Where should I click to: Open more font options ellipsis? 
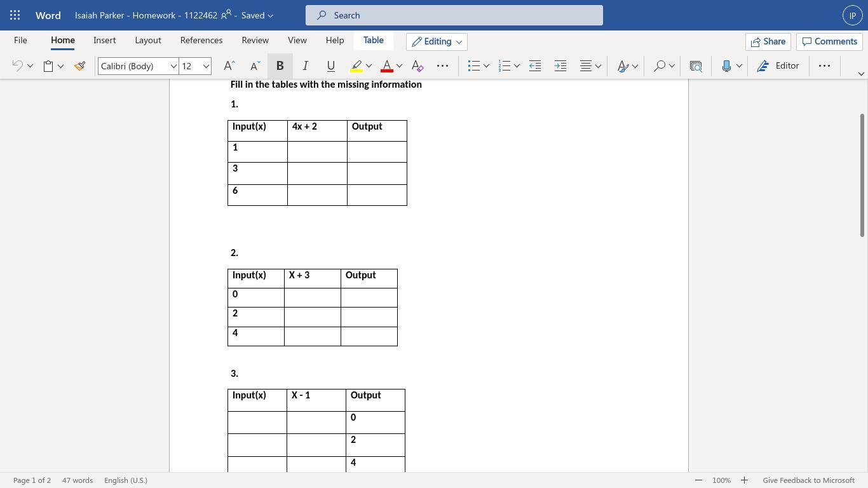pos(443,66)
